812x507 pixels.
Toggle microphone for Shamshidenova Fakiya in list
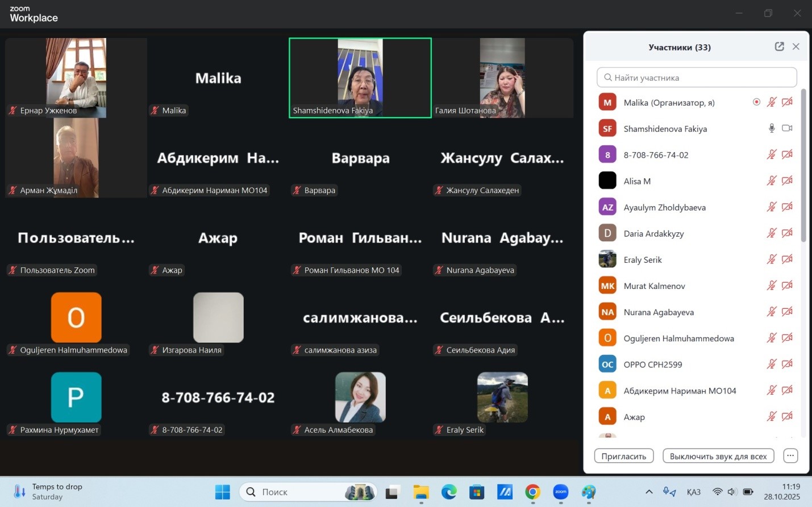click(x=772, y=128)
